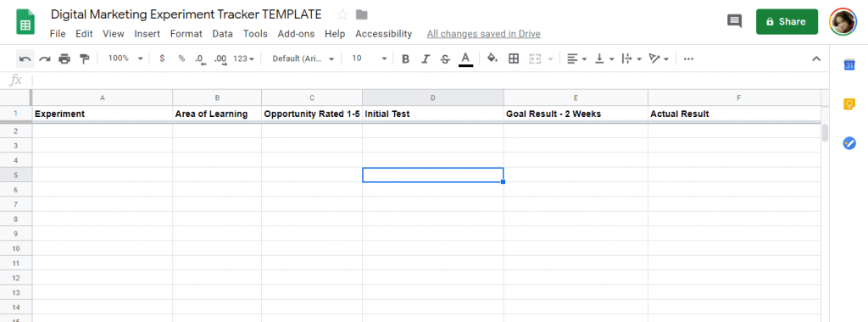
Task: Select column D header
Action: click(x=433, y=97)
